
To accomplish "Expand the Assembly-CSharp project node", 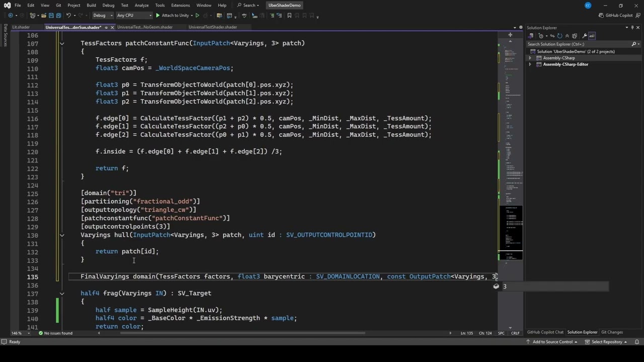I will pyautogui.click(x=530, y=58).
